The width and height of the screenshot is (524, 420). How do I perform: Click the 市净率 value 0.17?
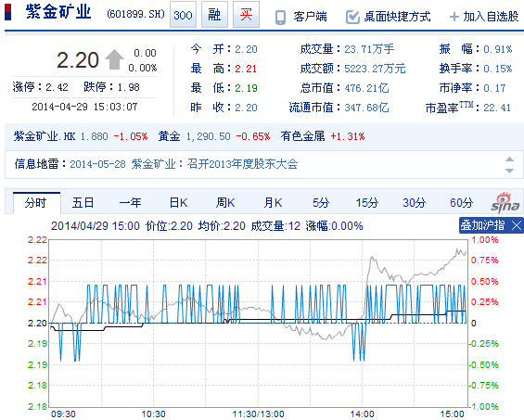pos(494,88)
